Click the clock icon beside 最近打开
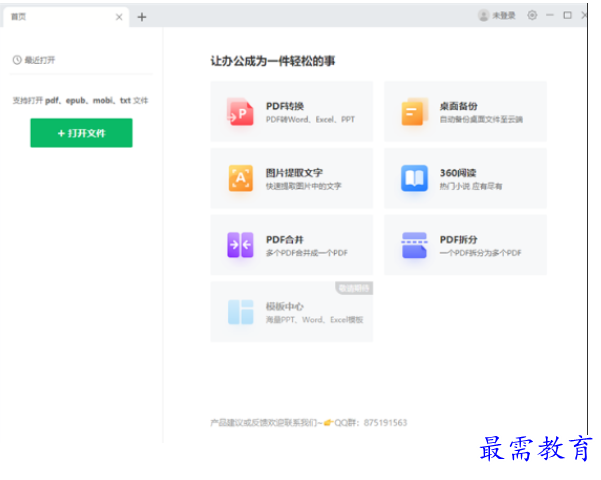Image resolution: width=601 pixels, height=480 pixels. [17, 60]
